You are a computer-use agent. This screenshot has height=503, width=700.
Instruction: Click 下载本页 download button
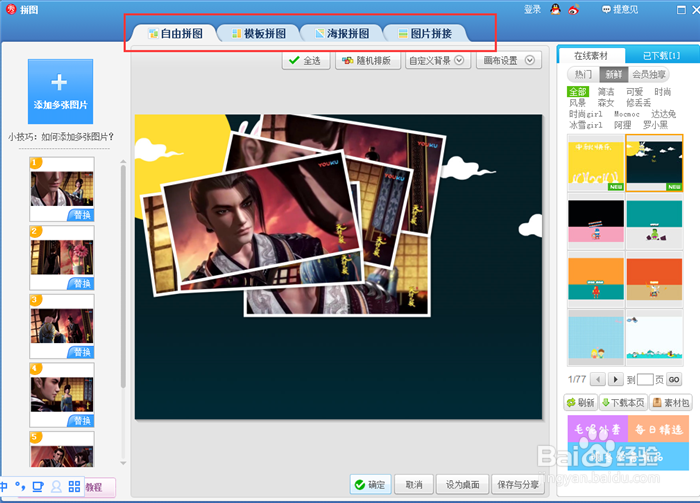pos(623,403)
